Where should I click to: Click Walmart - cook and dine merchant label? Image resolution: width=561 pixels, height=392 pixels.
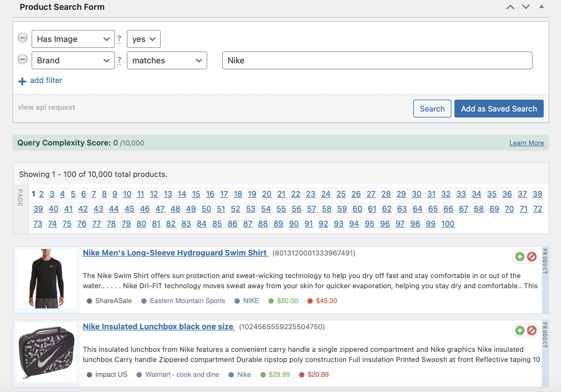point(182,374)
